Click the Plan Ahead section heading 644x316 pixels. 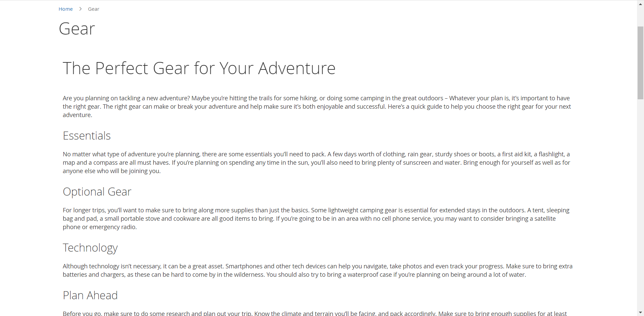click(x=90, y=296)
